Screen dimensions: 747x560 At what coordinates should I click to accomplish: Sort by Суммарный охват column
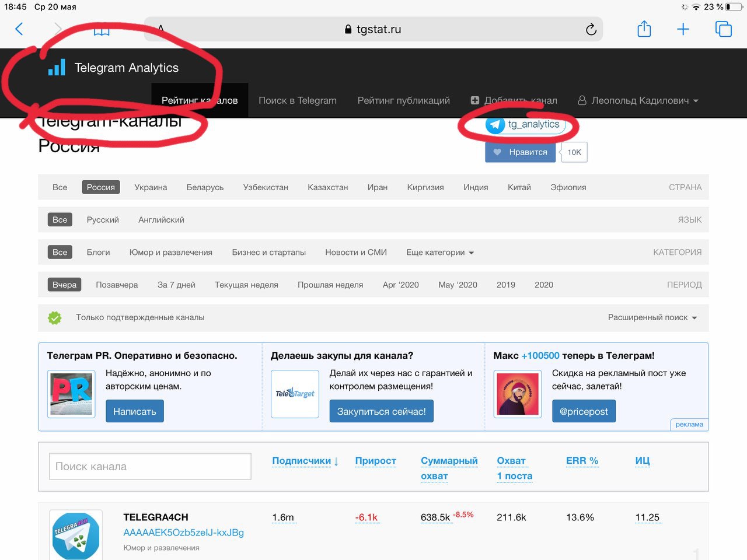(449, 468)
